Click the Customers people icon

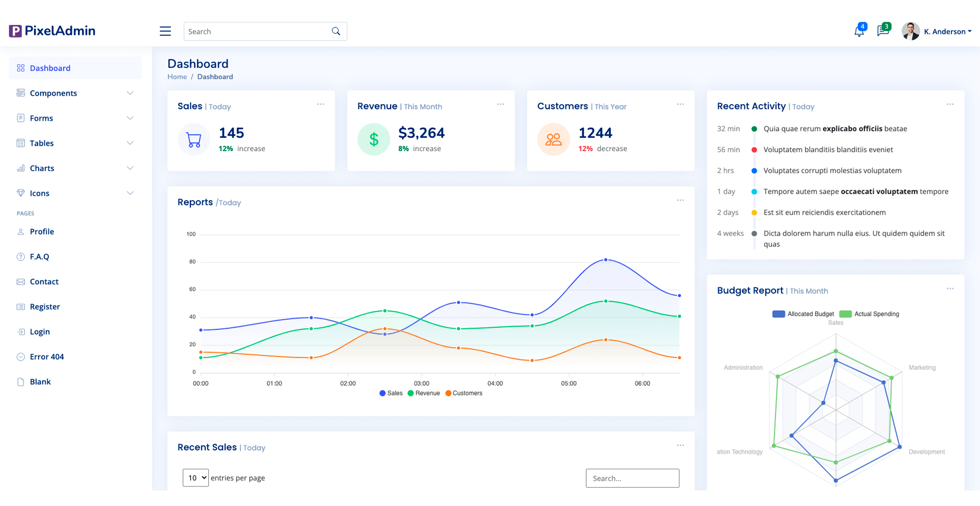point(554,139)
